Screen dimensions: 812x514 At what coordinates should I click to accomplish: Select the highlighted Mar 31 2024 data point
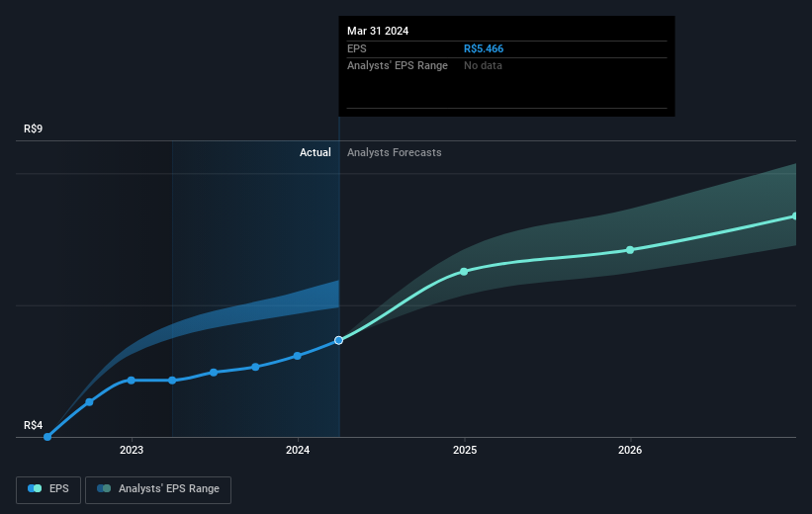(x=338, y=340)
